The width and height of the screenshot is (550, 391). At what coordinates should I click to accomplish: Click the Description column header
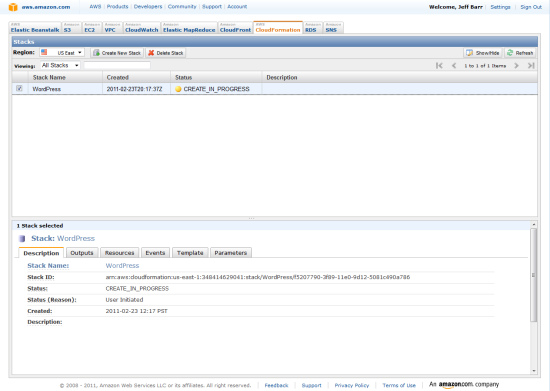[x=400, y=77]
